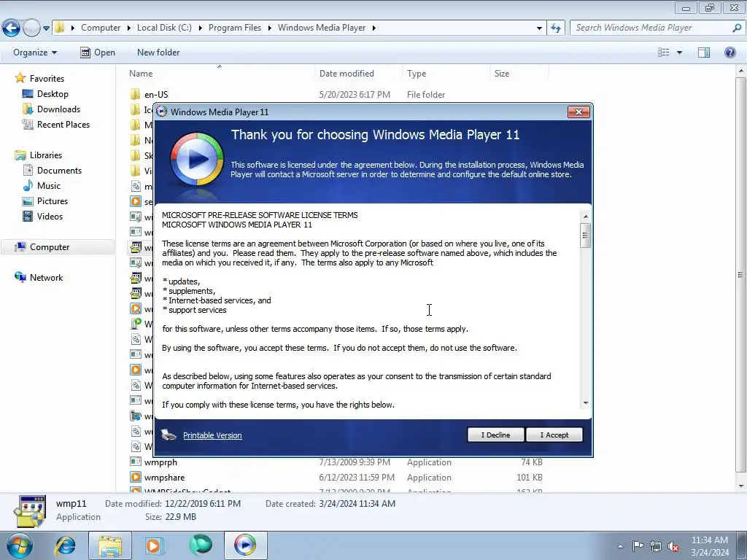Screen dimensions: 747x560
Task: Click the license text scroll down arrow
Action: coord(586,402)
